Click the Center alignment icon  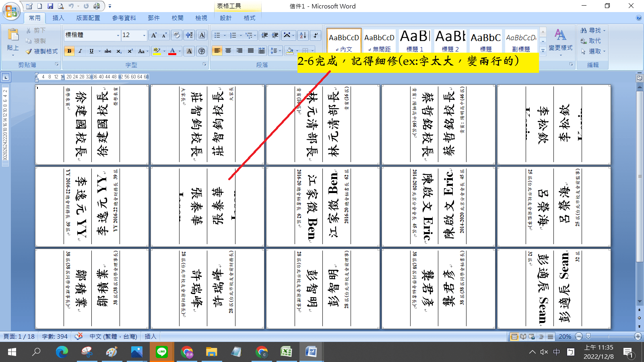tap(228, 51)
